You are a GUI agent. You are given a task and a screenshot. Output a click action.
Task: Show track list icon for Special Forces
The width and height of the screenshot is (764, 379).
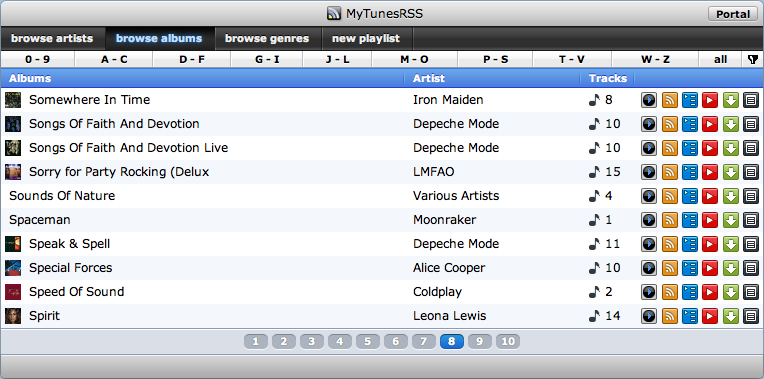751,268
